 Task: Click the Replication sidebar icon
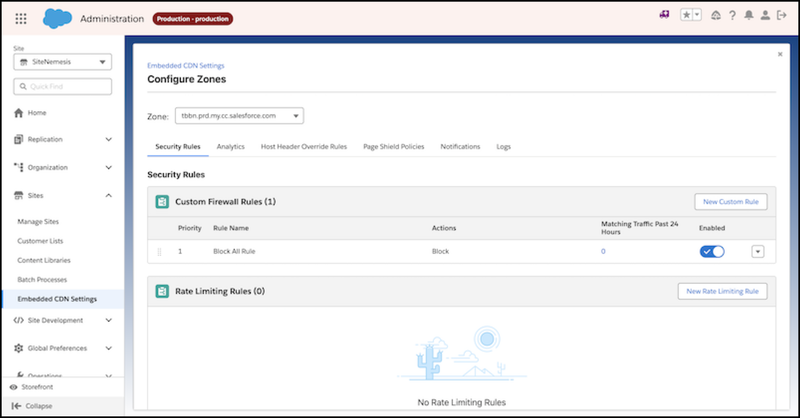point(19,139)
